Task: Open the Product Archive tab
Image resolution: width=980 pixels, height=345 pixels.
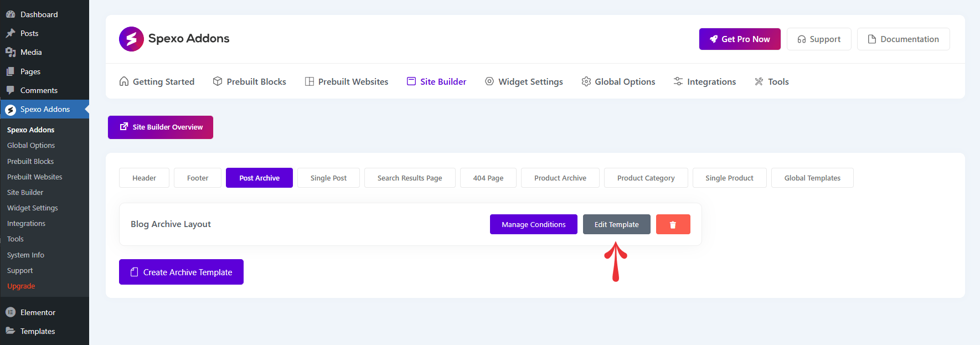Action: [x=560, y=178]
